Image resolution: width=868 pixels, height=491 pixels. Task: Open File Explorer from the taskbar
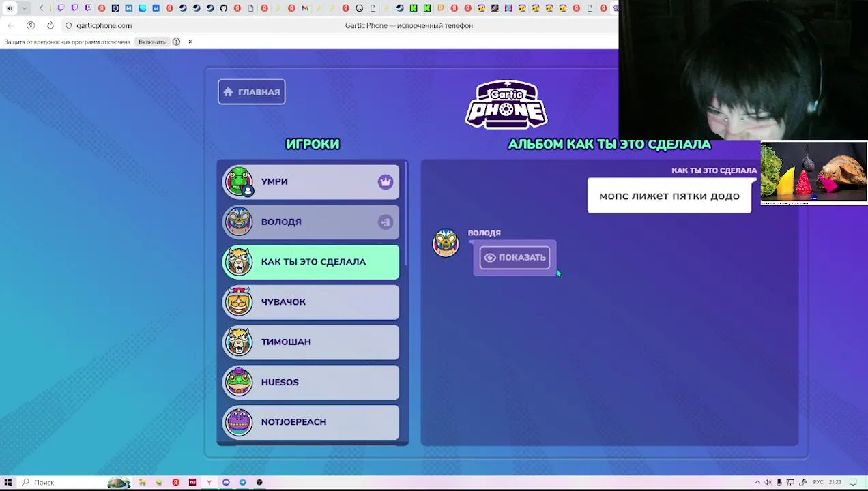(142, 483)
